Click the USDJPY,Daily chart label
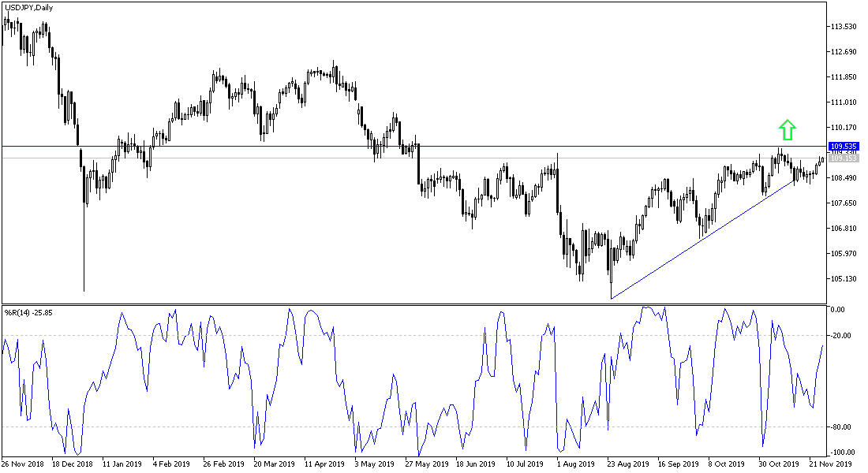The width and height of the screenshot is (868, 473). coord(26,7)
